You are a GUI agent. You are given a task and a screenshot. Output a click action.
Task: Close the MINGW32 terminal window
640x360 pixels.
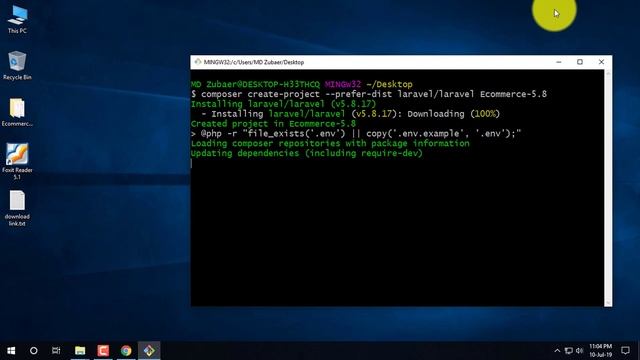[x=601, y=62]
